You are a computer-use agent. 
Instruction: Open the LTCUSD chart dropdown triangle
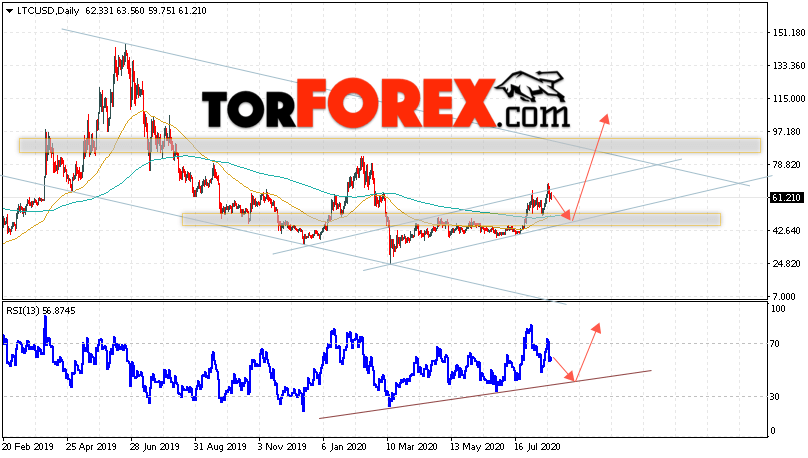[9, 11]
